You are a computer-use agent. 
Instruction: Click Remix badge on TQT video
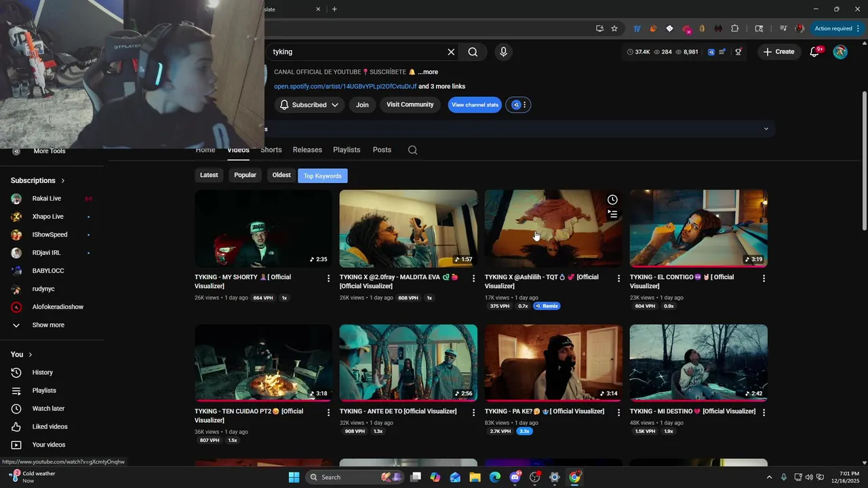pyautogui.click(x=547, y=306)
